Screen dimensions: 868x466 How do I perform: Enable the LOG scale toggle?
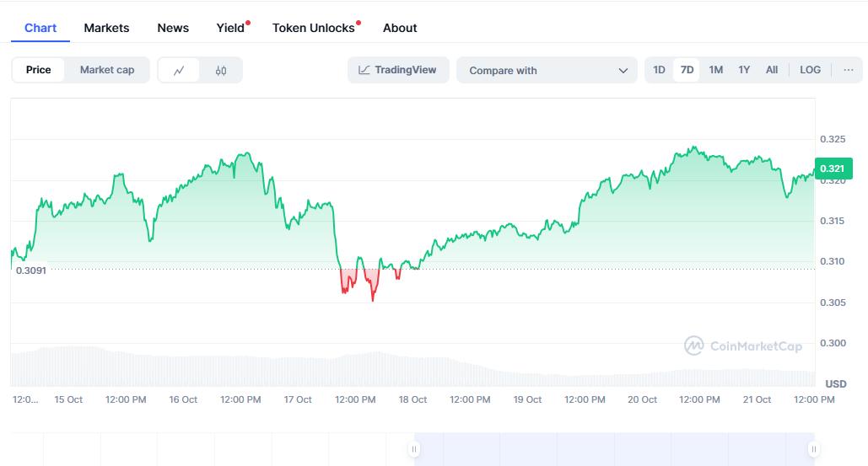click(x=810, y=70)
